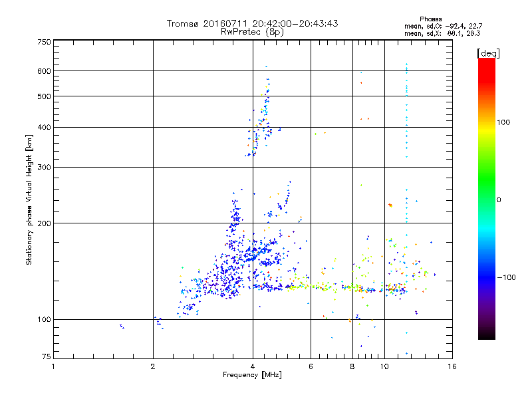Click the '750' height axis tick label

44,42
